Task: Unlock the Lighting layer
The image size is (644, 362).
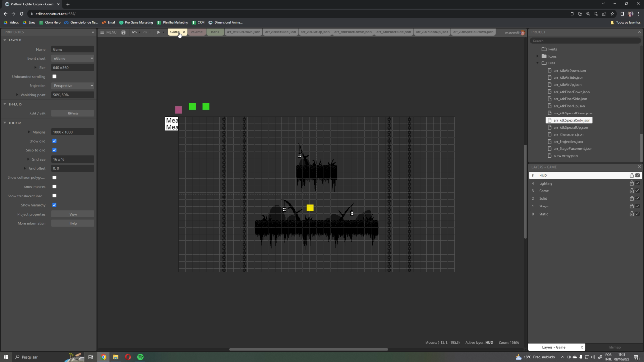Action: (631, 183)
